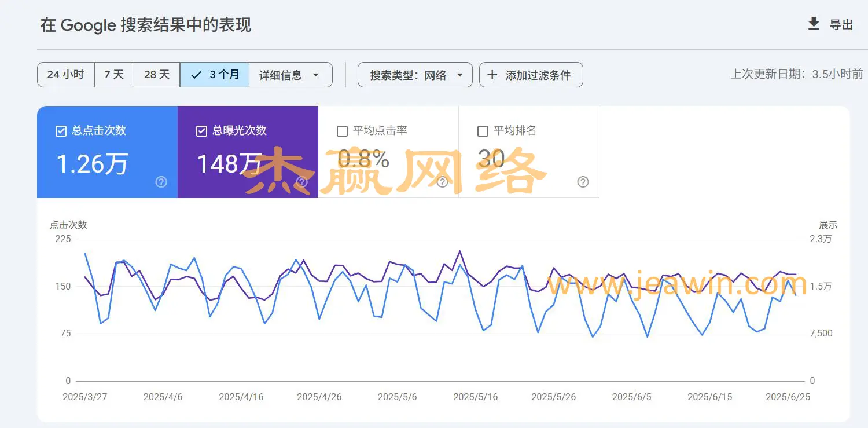Toggle the 总点击次数 checkbox
The image size is (868, 428).
(x=61, y=131)
